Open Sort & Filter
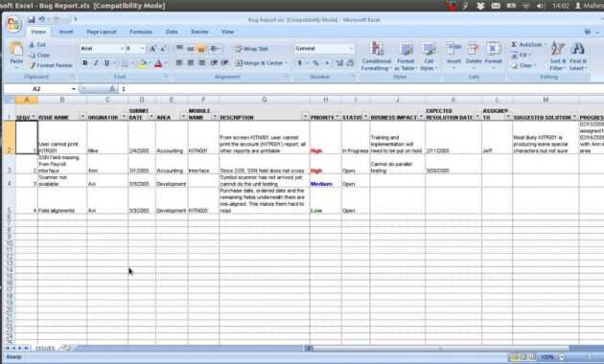The height and width of the screenshot is (364, 604). [558, 57]
